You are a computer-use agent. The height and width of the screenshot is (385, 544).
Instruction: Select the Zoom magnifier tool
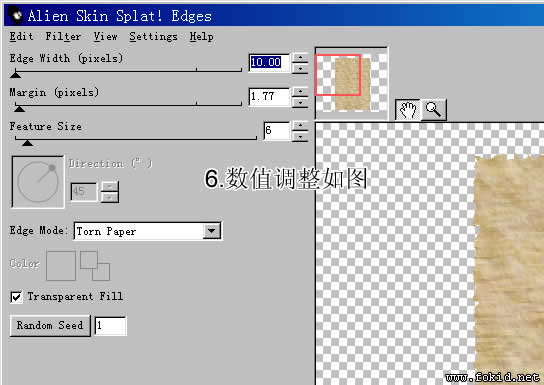(433, 110)
